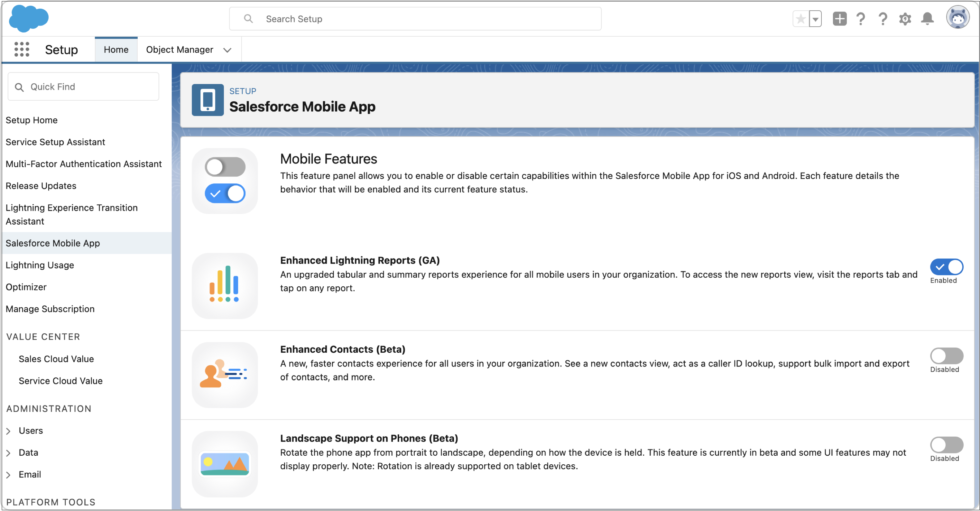Viewport: 980px width, 511px height.
Task: Open the global actions plus icon
Action: tap(839, 19)
